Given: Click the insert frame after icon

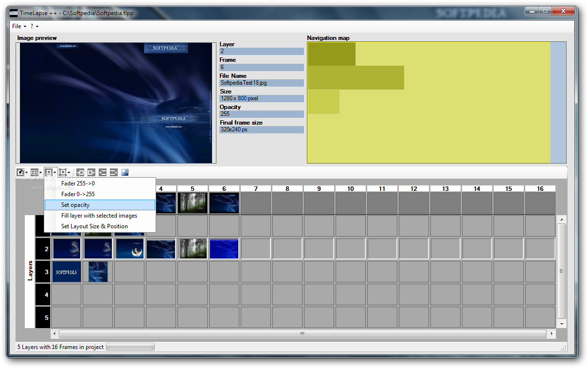Looking at the screenshot, I should tap(91, 172).
